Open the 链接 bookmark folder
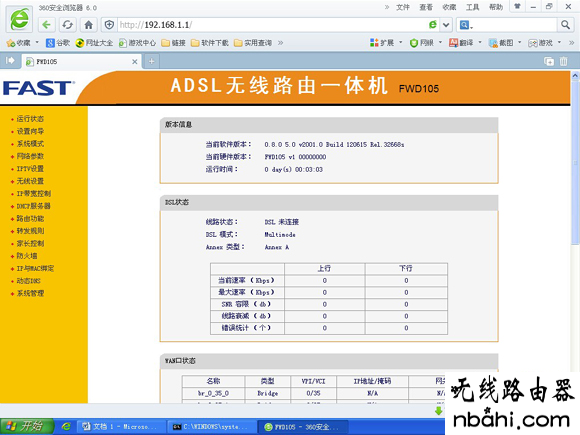 pos(173,43)
